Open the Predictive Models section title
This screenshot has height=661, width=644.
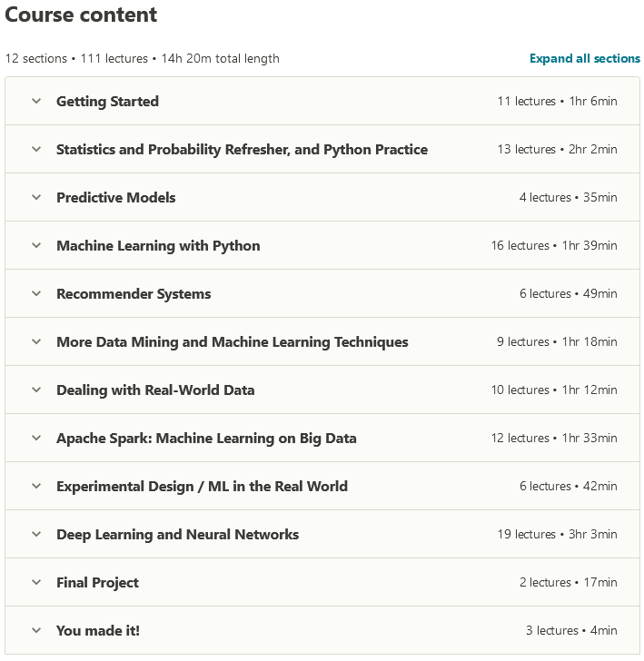point(116,197)
